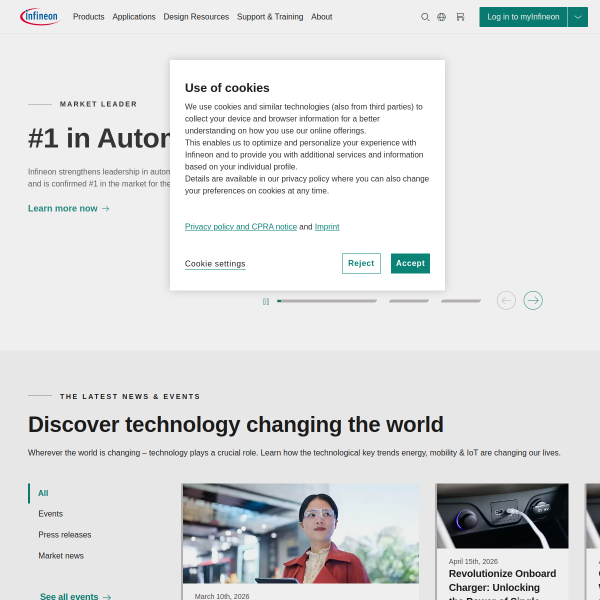600x600 pixels.
Task: Click the Infineon logo
Action: tap(40, 16)
